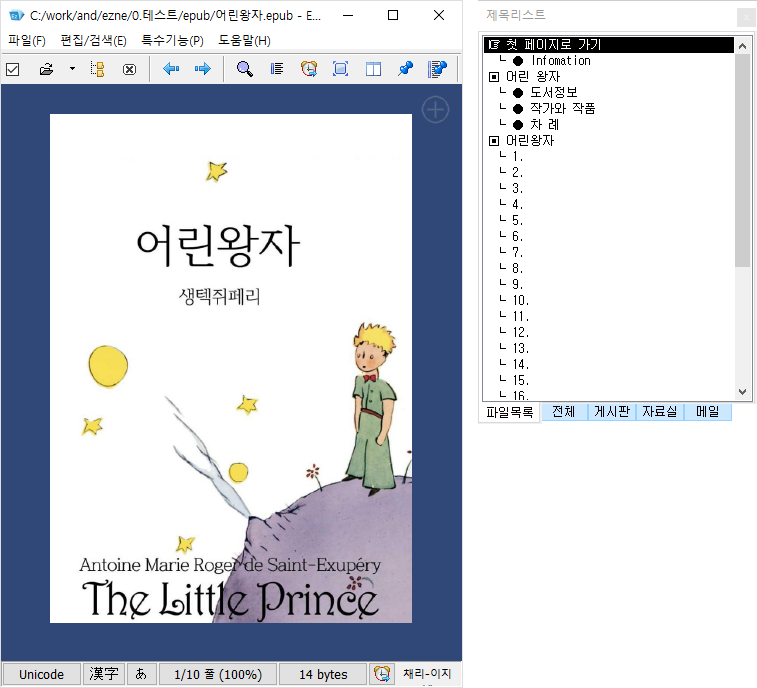Image resolution: width=757 pixels, height=688 pixels.
Task: Collapse the '어린 왕자' tree node
Action: (493, 77)
